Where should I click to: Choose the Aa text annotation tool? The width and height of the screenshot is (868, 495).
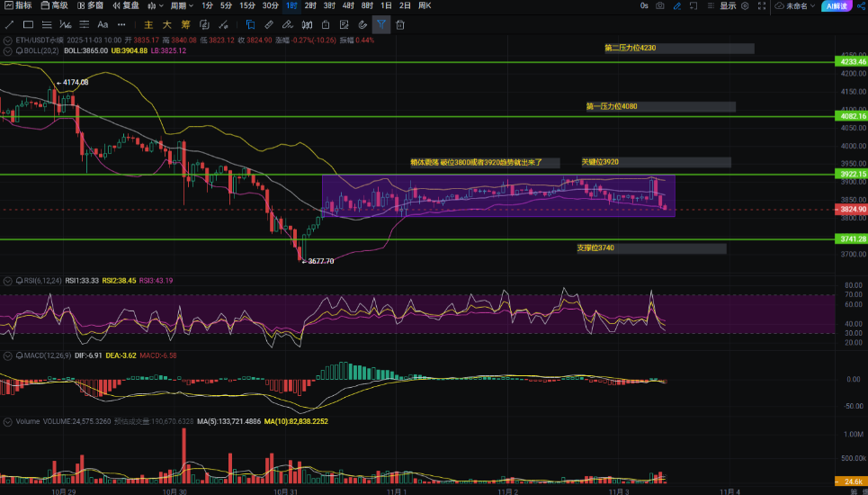pos(102,24)
